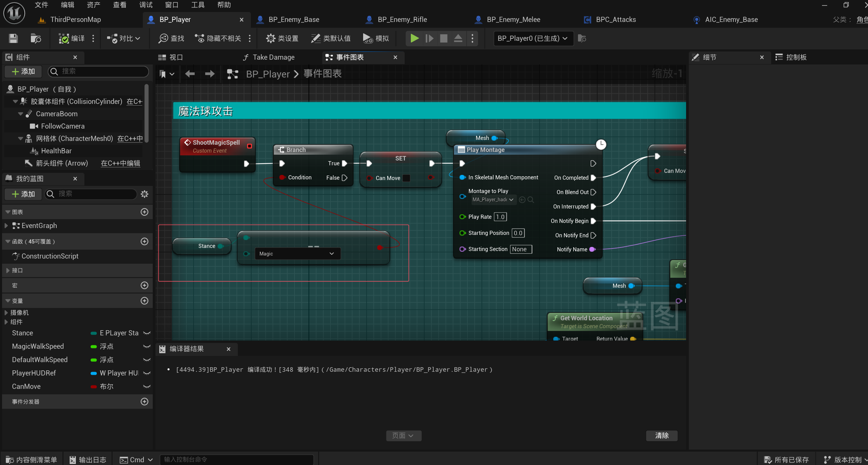
Task: Open the 工具 menu
Action: 198,5
